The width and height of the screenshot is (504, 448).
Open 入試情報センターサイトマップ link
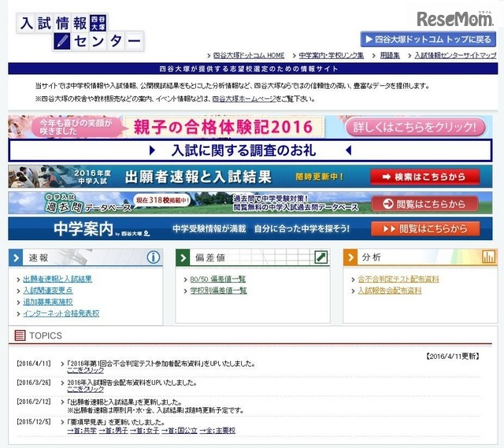455,55
